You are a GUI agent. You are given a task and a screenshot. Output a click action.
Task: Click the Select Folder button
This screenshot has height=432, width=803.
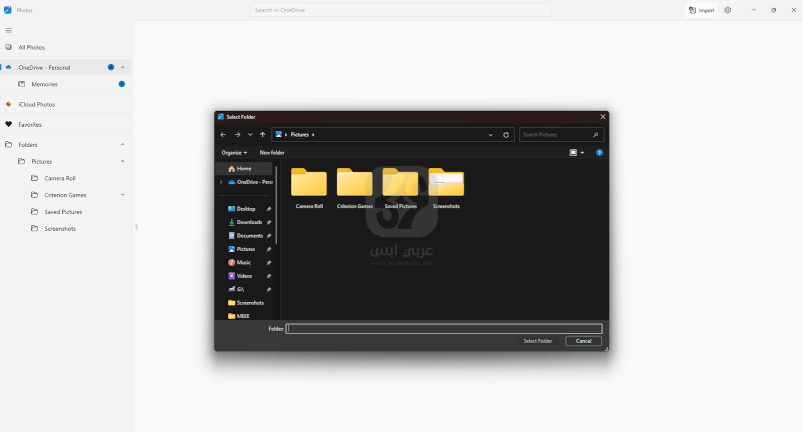(538, 341)
